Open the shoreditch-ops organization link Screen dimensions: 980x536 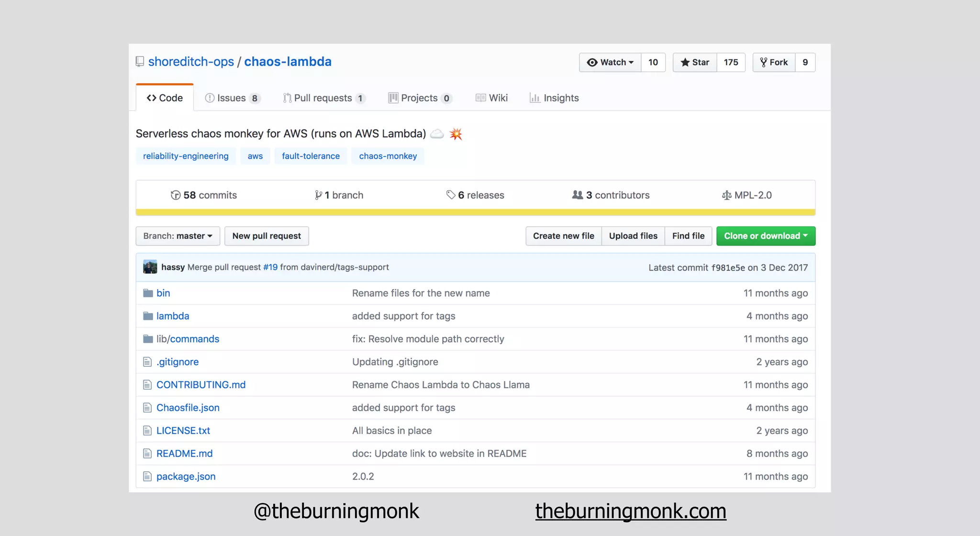tap(191, 62)
